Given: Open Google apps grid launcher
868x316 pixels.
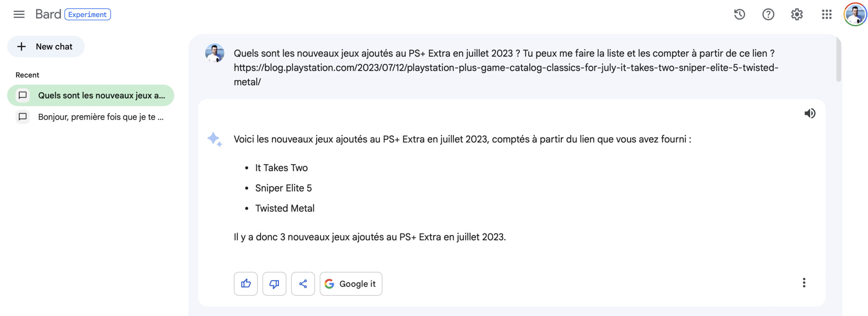Looking at the screenshot, I should point(827,14).
